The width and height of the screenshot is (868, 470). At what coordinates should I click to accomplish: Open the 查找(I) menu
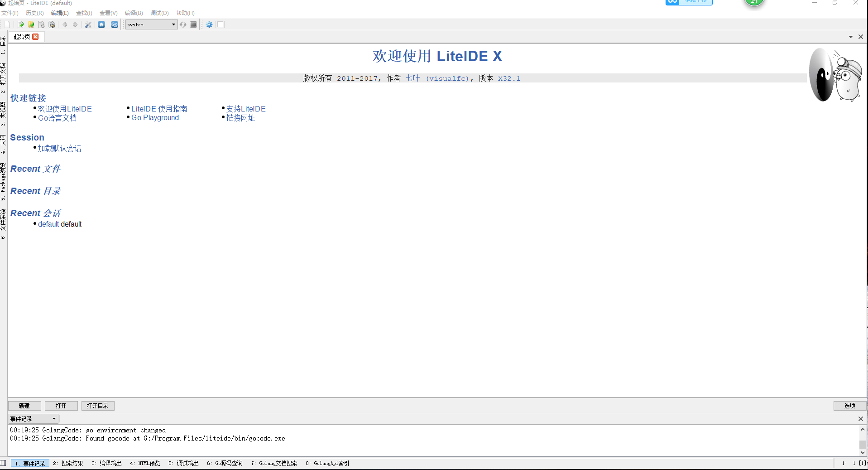84,13
